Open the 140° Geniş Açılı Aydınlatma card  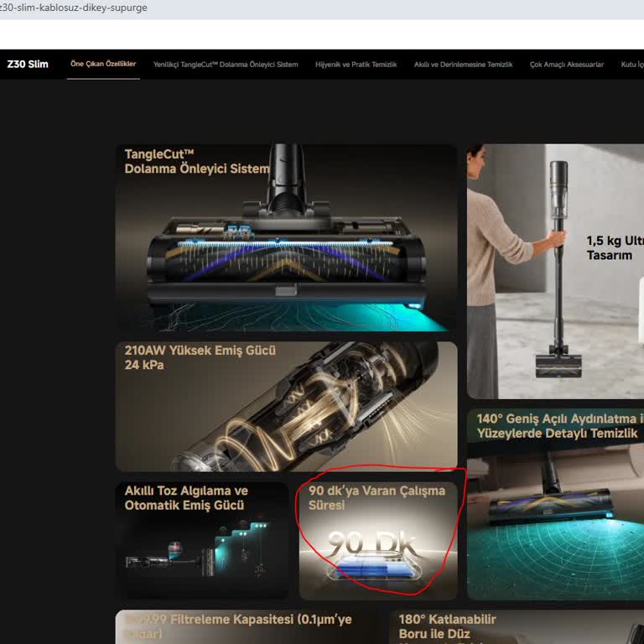(555, 504)
